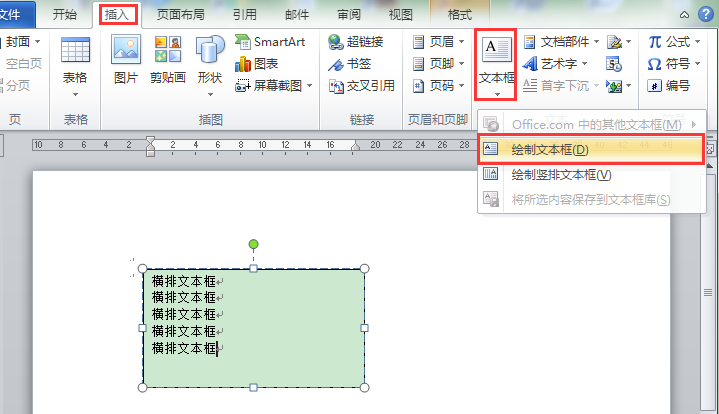Open the 邮件 tab
This screenshot has width=719, height=414.
coord(297,15)
